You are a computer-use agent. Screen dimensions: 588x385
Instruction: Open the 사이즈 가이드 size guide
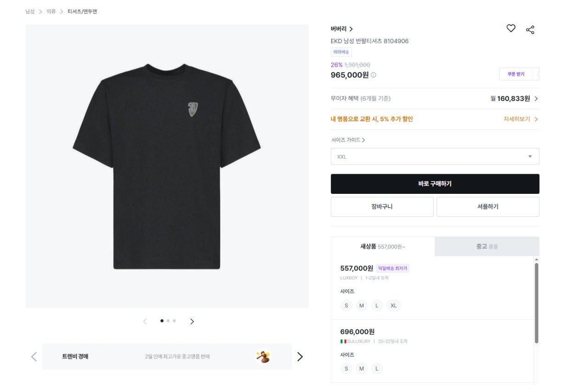click(348, 140)
